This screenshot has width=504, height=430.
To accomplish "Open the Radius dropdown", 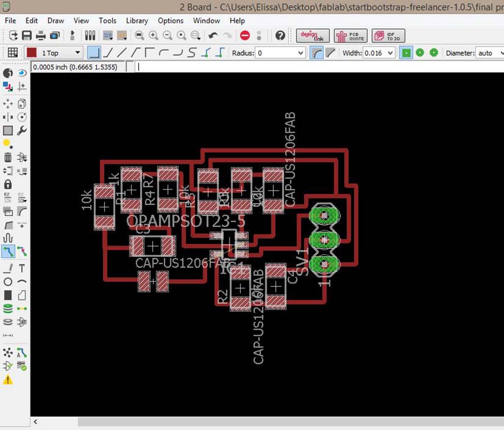I will pos(280,53).
